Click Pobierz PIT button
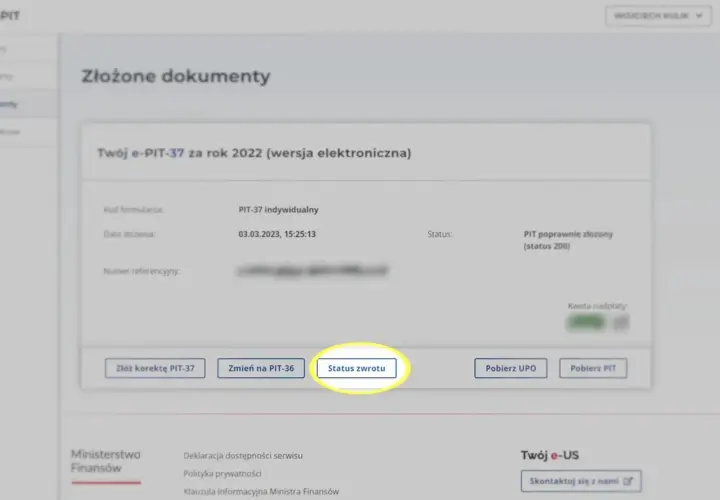This screenshot has width=720, height=500. (x=593, y=368)
